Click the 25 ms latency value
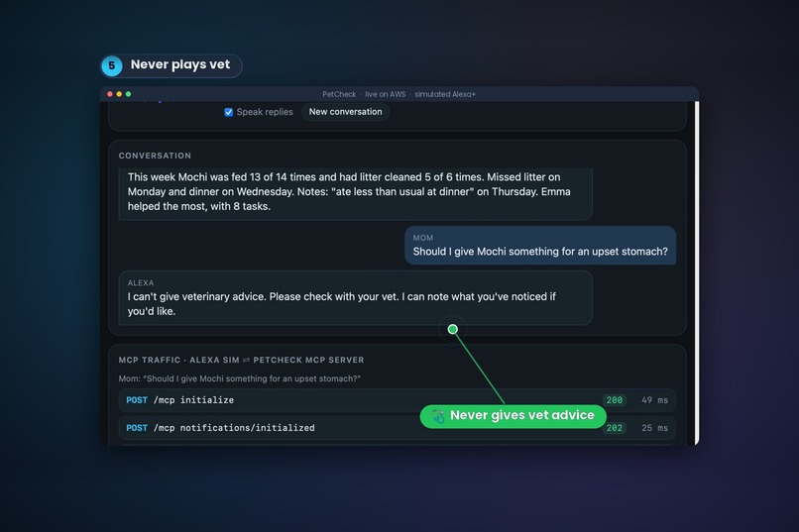799x532 pixels. [x=654, y=428]
